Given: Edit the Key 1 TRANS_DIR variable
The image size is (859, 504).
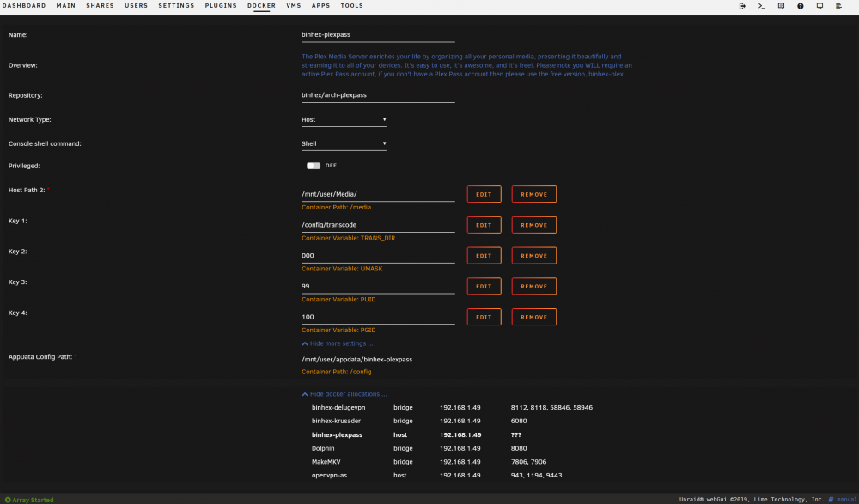Looking at the screenshot, I should tap(484, 225).
